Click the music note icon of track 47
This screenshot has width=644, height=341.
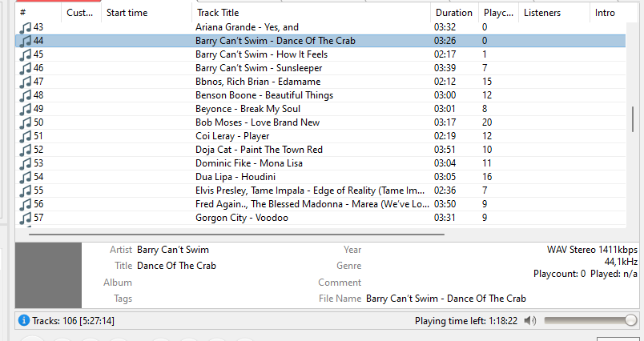pyautogui.click(x=26, y=82)
